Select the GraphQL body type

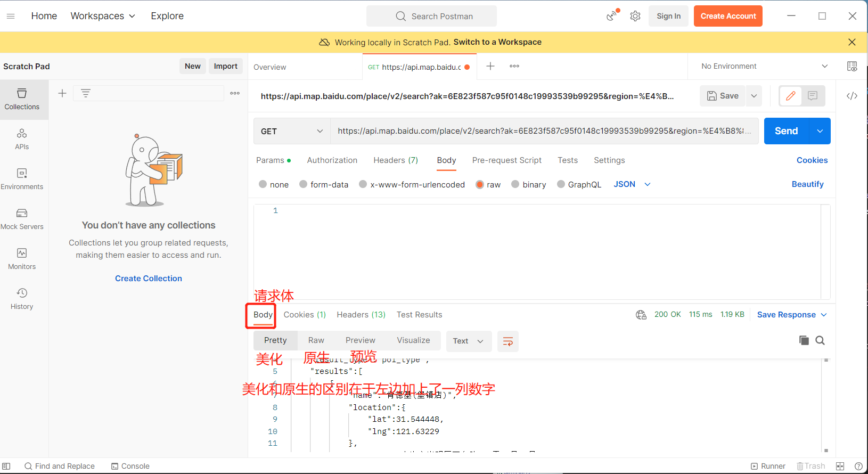click(561, 184)
